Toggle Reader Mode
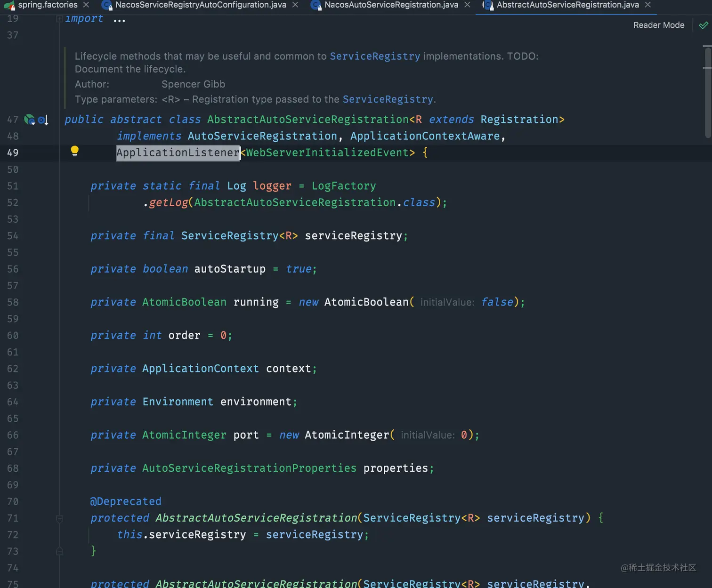 (x=659, y=25)
